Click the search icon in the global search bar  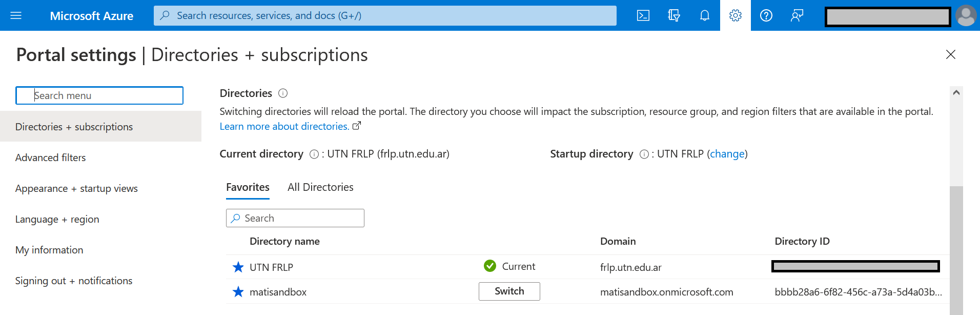(x=165, y=15)
